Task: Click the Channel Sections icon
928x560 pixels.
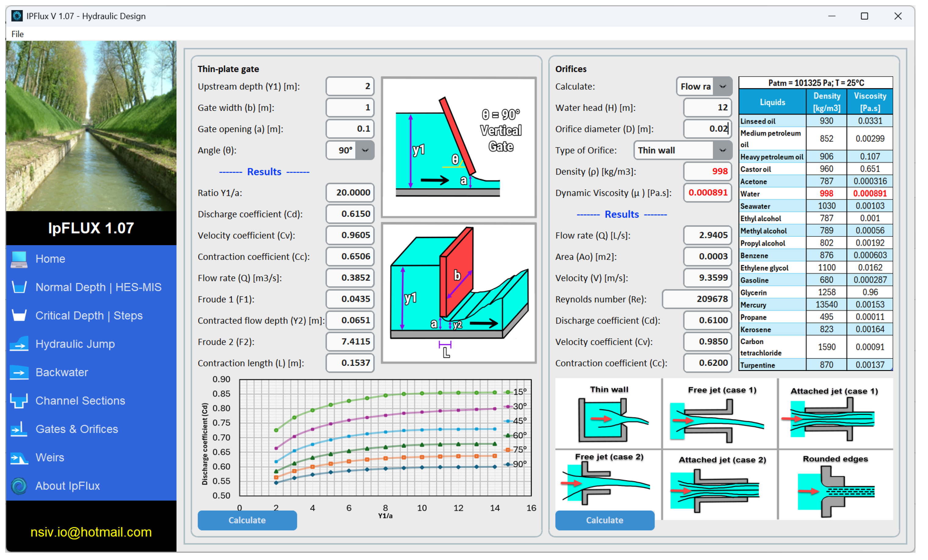Action: point(19,401)
